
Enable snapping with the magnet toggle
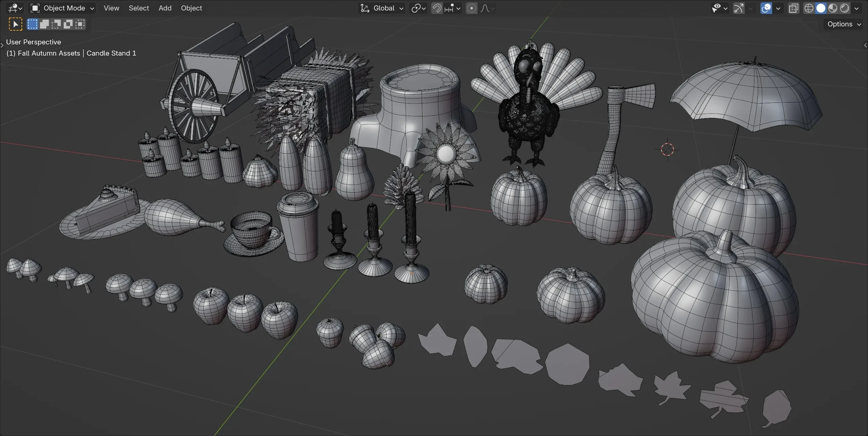pyautogui.click(x=437, y=8)
